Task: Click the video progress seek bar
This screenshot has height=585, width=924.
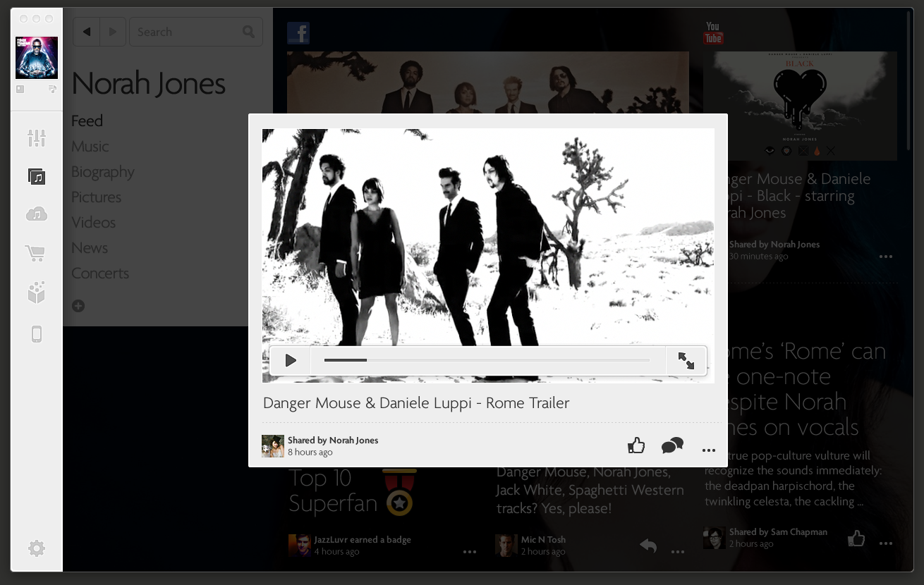Action: (487, 360)
